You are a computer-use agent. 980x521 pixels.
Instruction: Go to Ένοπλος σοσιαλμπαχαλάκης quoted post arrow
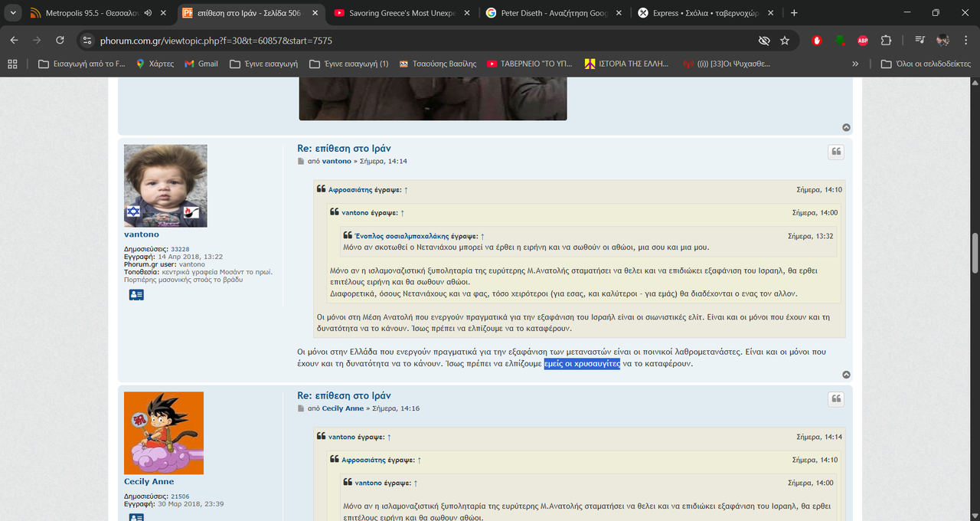(x=482, y=236)
